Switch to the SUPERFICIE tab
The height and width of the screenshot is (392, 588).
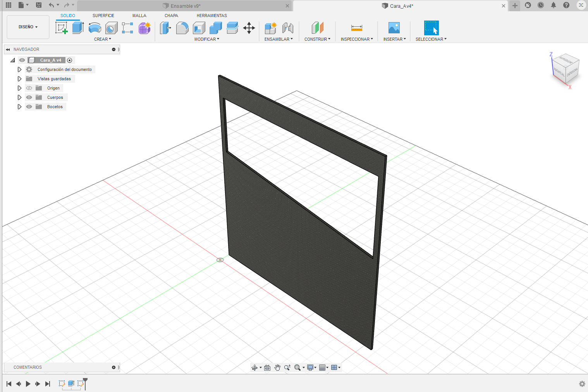coord(103,16)
